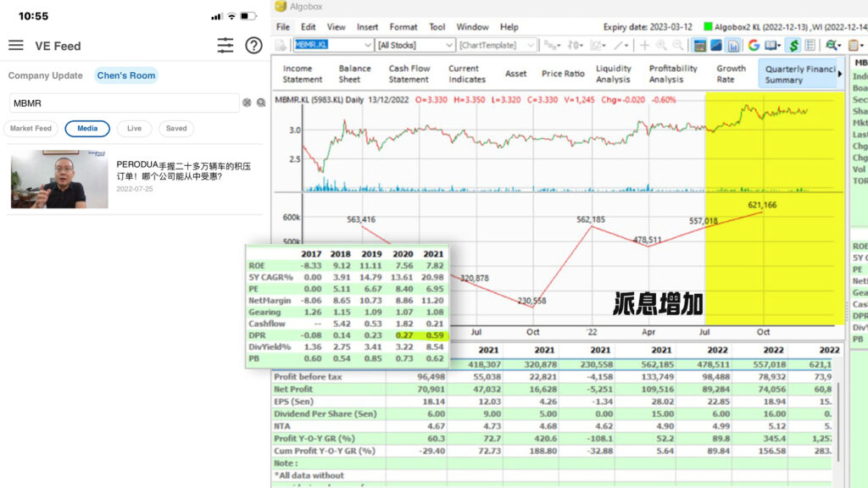This screenshot has width=868, height=488.
Task: Click the Dividend Per Share (Sen) row label
Action: click(x=325, y=413)
